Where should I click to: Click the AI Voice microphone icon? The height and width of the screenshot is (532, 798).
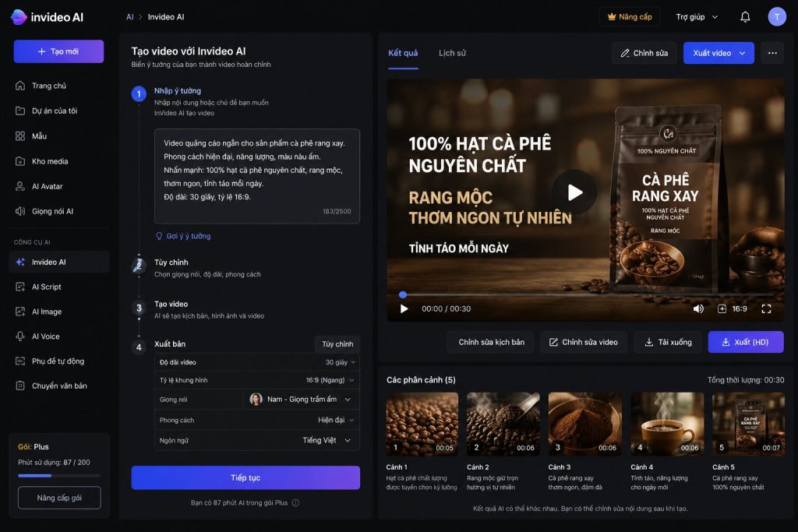point(20,336)
